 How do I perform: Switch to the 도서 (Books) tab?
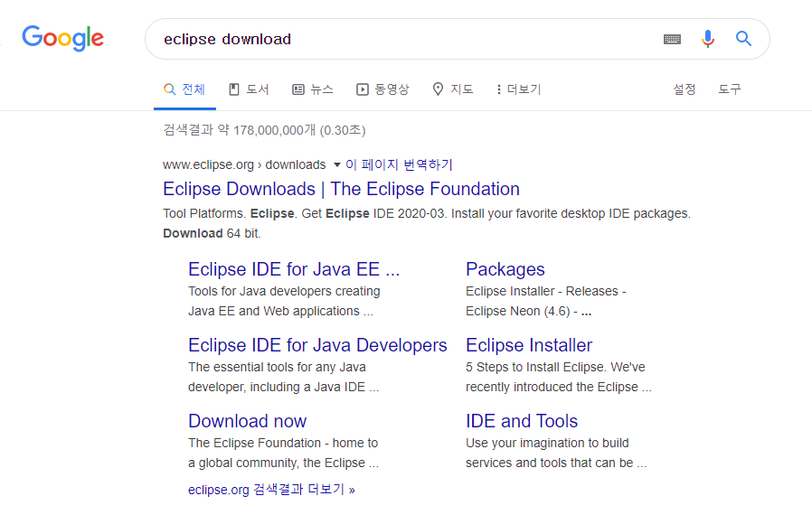coord(249,89)
